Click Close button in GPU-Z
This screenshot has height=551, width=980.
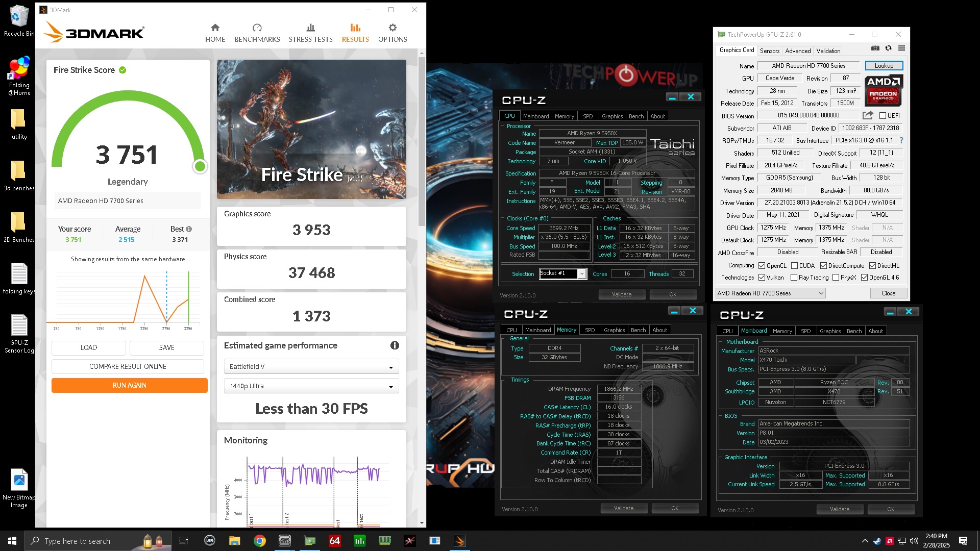point(888,293)
